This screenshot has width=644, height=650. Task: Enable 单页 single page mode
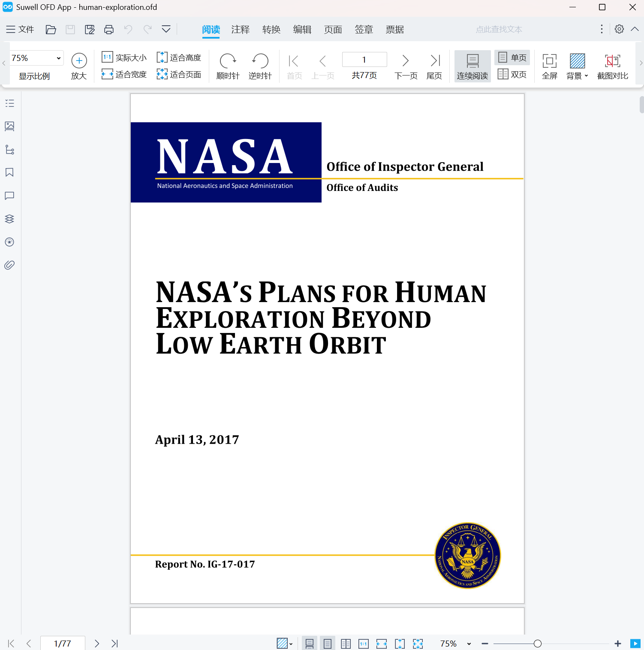click(512, 57)
